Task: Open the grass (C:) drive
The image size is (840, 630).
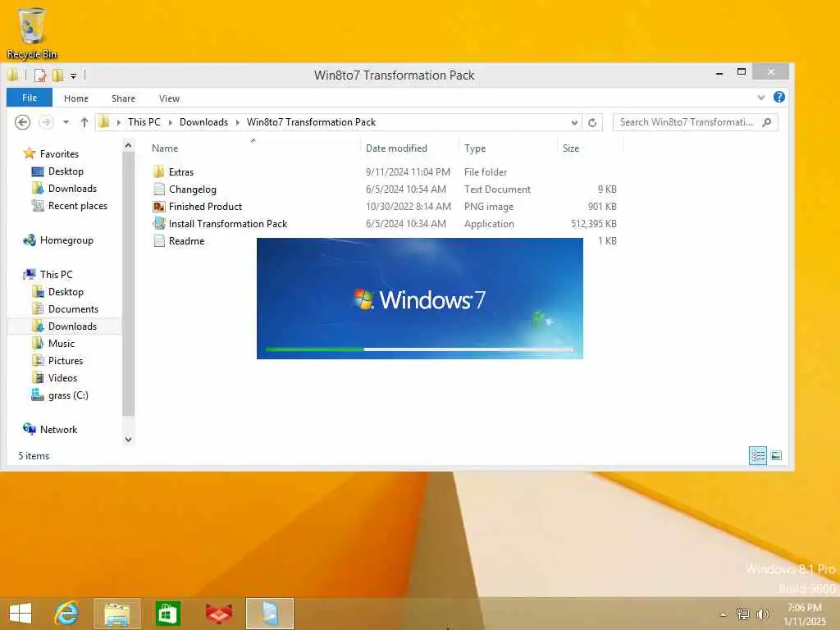Action: click(68, 395)
